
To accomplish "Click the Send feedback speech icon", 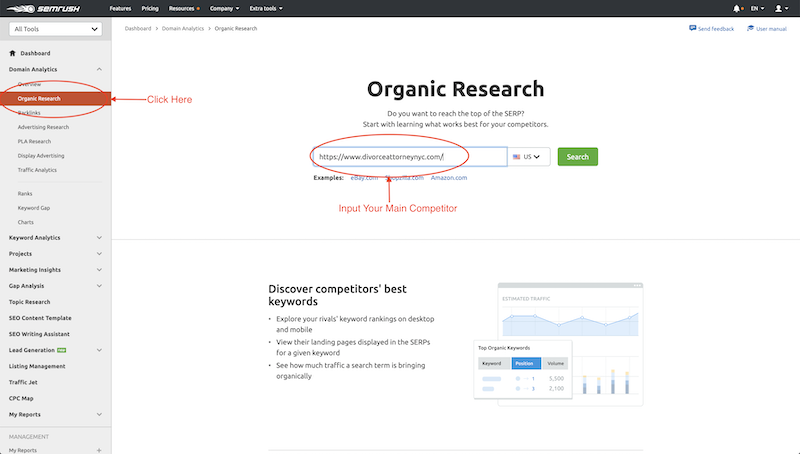I will (692, 28).
